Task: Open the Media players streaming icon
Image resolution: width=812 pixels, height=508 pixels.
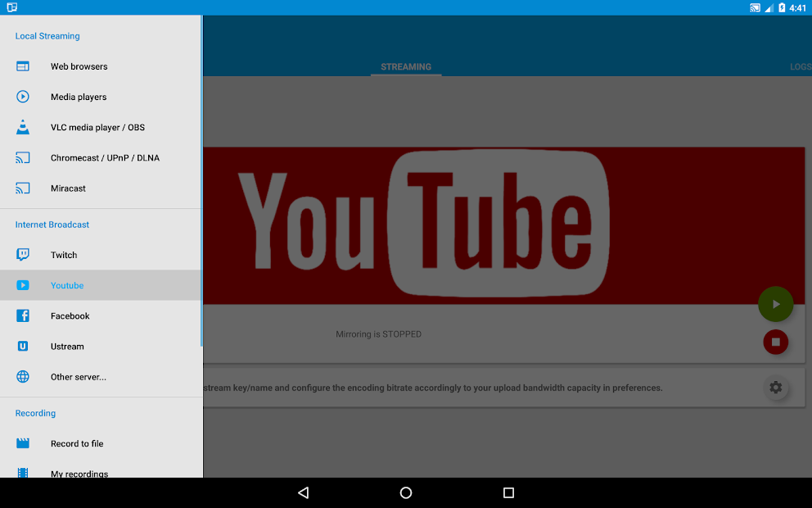Action: (x=22, y=97)
